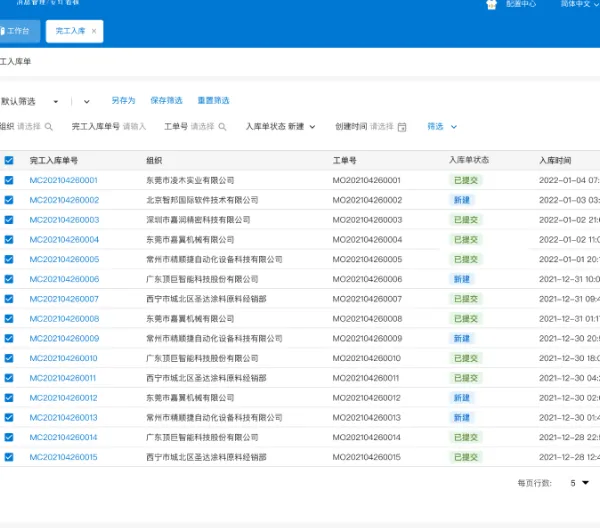This screenshot has height=528, width=600.
Task: Uncheck the row MC202104260010 checkbox
Action: click(9, 358)
